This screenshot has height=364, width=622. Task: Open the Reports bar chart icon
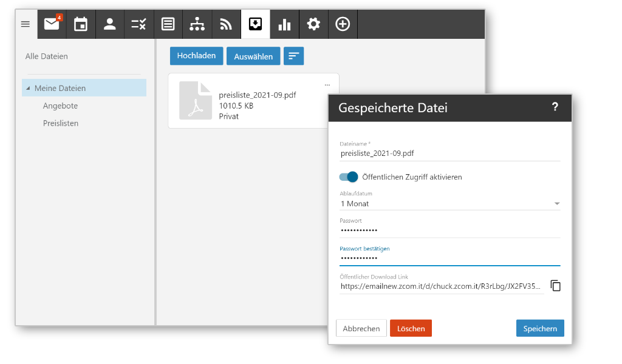pyautogui.click(x=284, y=24)
